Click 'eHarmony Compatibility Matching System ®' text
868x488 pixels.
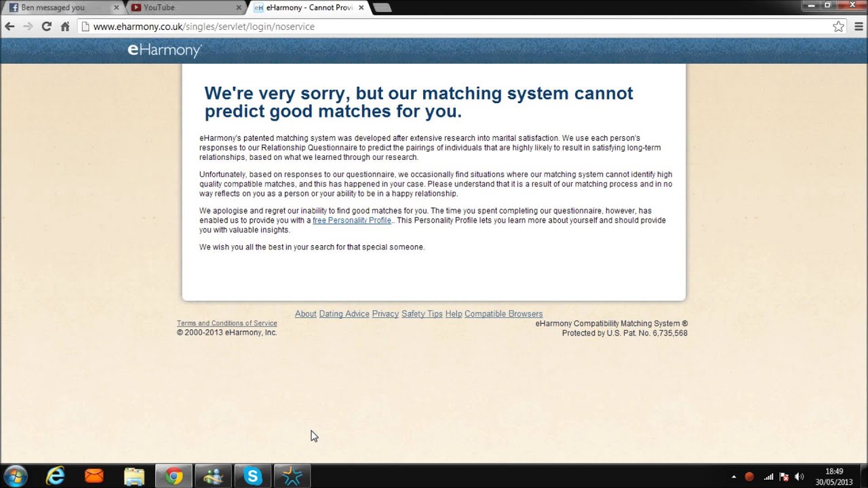(x=612, y=324)
